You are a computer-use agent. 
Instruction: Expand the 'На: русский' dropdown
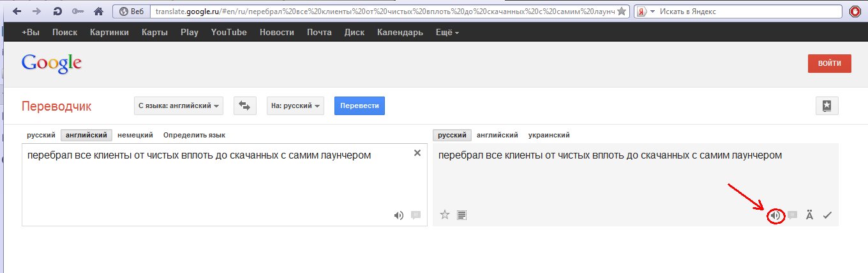point(296,105)
